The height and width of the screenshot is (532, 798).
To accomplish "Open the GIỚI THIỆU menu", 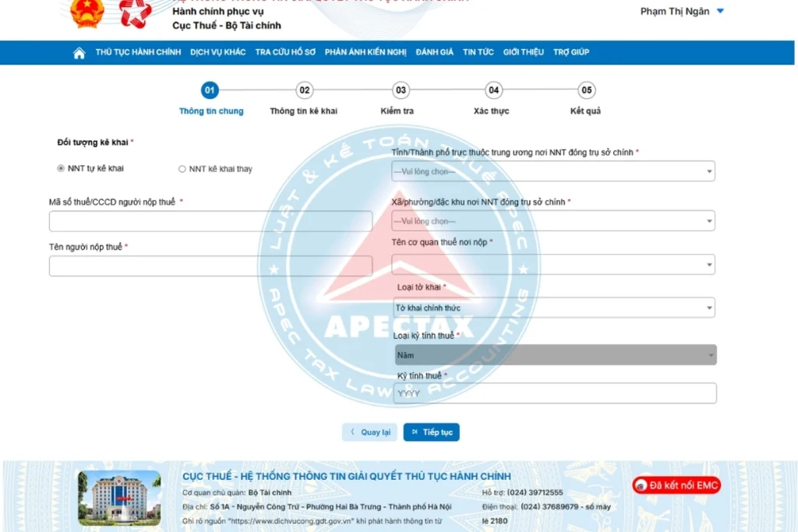I will pyautogui.click(x=523, y=52).
